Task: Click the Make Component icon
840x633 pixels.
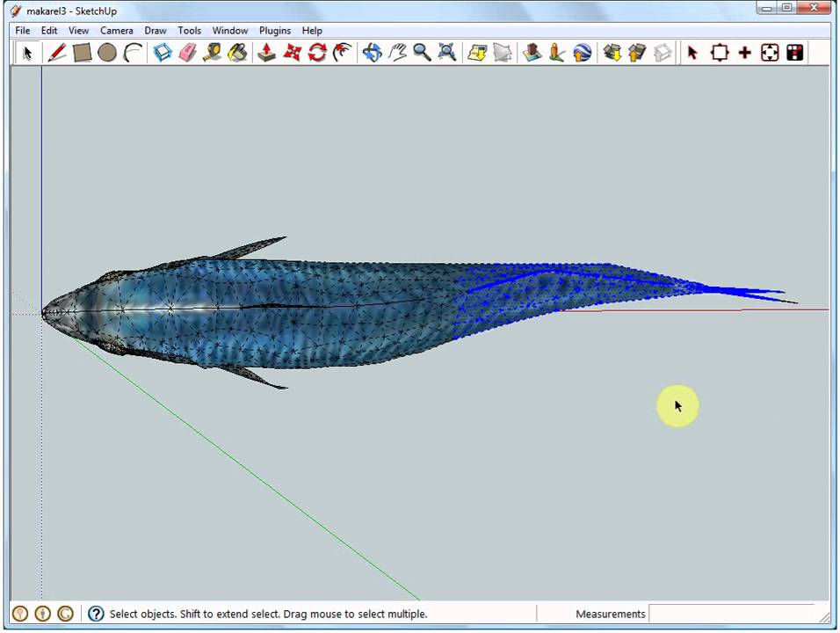Action: pos(163,53)
